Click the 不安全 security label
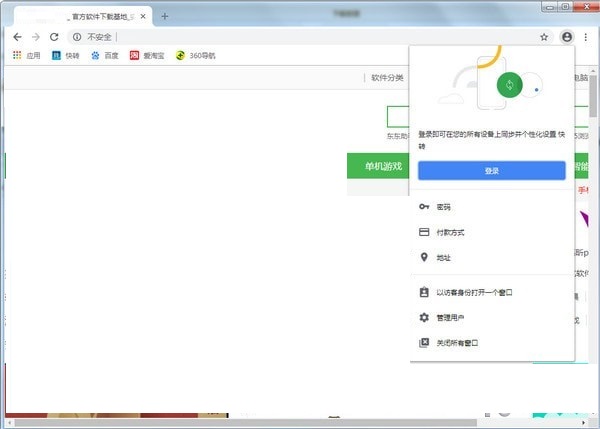600x429 pixels. (99, 37)
